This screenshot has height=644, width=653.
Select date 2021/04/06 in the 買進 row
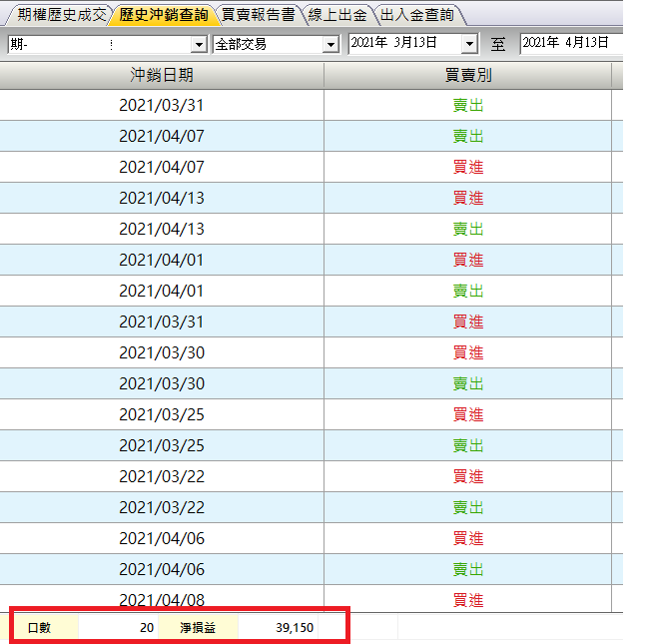[162, 538]
